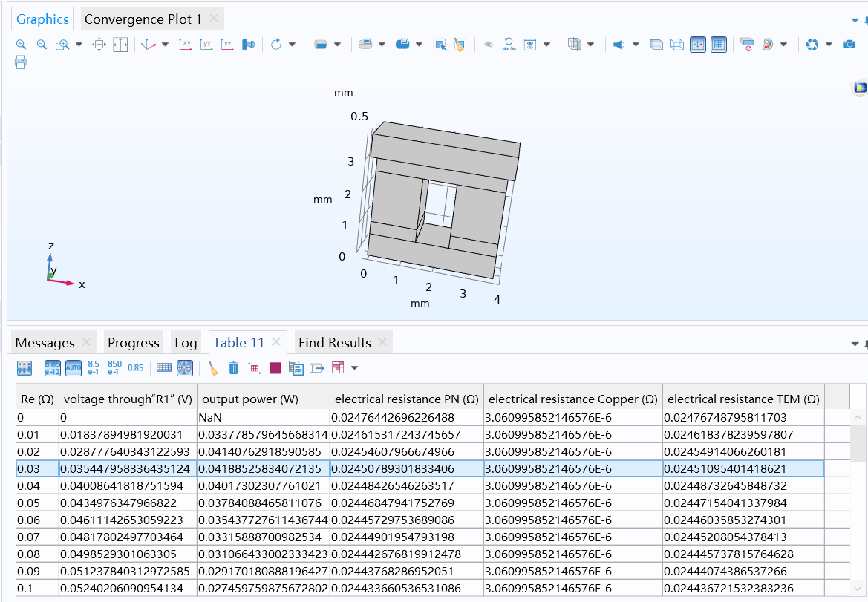Switch to the XY plane view
Screen dimensions: 868x602
coord(186,45)
